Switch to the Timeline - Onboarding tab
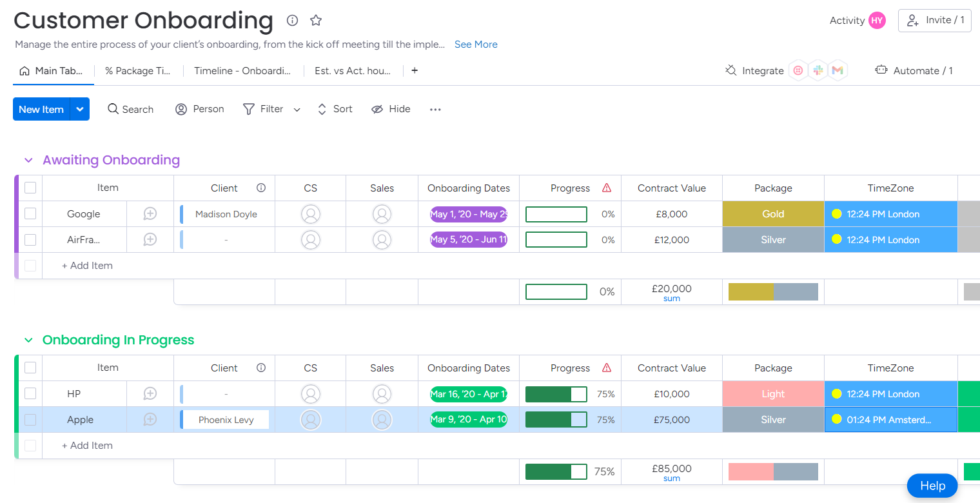Viewport: 980px width, 503px height. click(x=242, y=70)
